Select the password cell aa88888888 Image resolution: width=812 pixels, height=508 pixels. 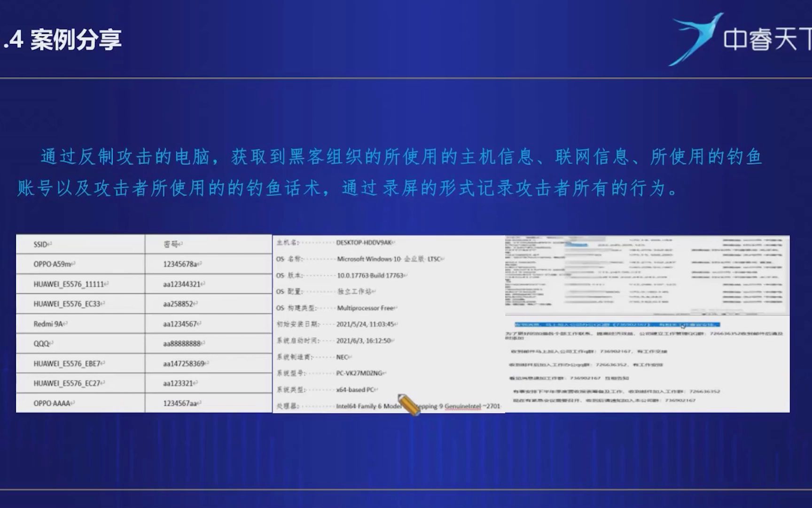(208, 343)
